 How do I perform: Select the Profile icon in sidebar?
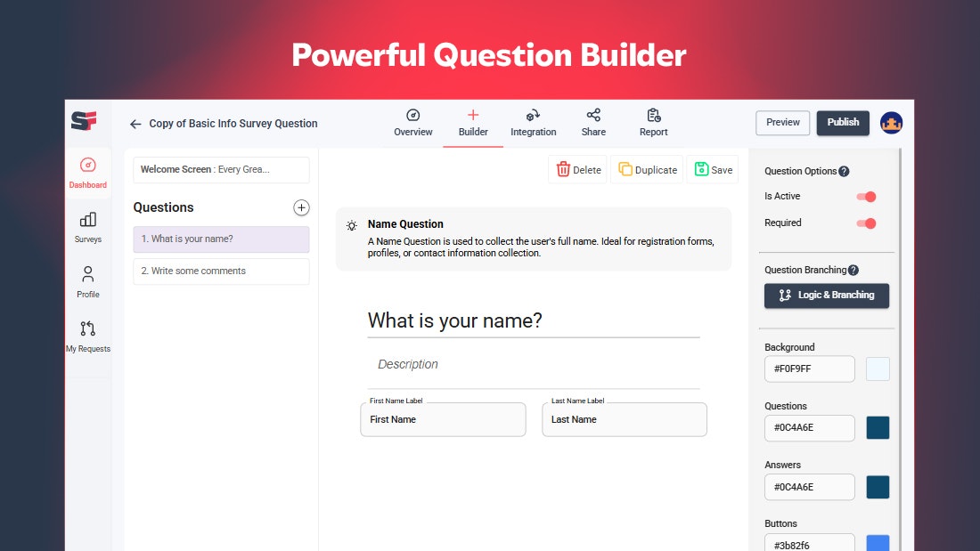pyautogui.click(x=87, y=277)
